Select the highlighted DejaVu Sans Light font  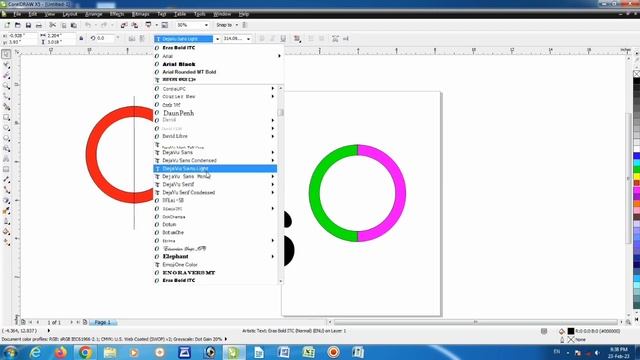point(215,169)
